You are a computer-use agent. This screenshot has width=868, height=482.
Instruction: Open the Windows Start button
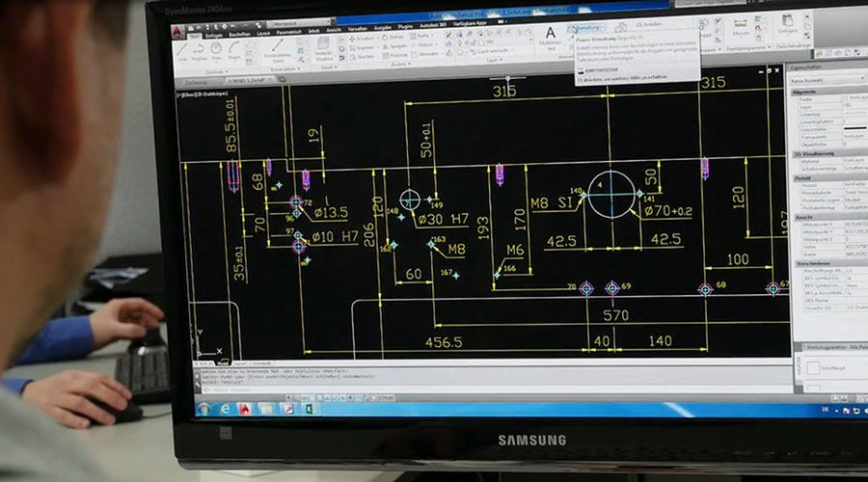(203, 409)
